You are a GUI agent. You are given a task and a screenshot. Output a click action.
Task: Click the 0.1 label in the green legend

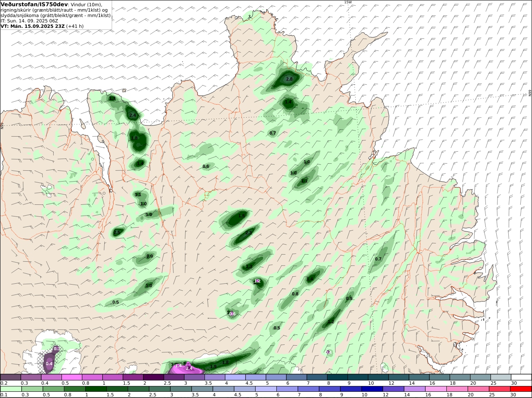(4, 395)
